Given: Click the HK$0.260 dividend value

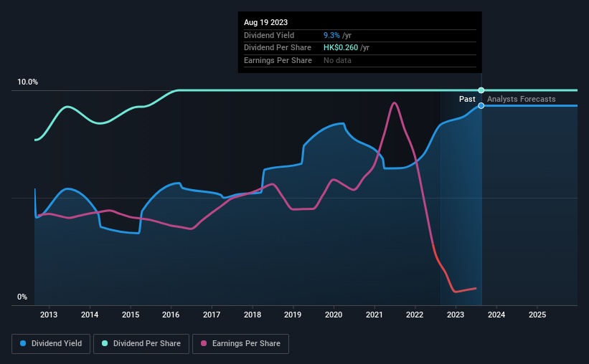Looking at the screenshot, I should (341, 48).
